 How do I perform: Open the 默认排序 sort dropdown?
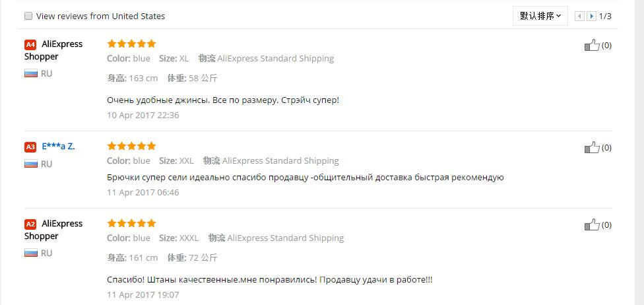coord(540,16)
